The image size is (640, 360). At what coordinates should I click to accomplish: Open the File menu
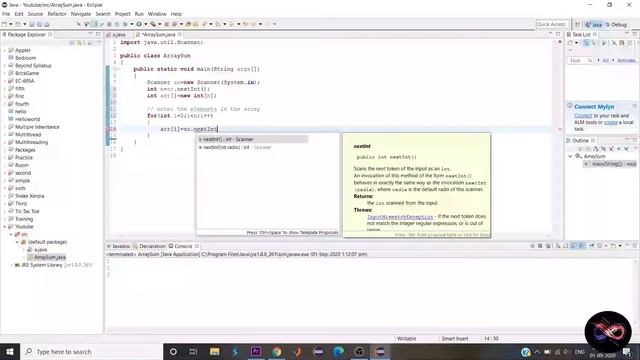point(6,14)
